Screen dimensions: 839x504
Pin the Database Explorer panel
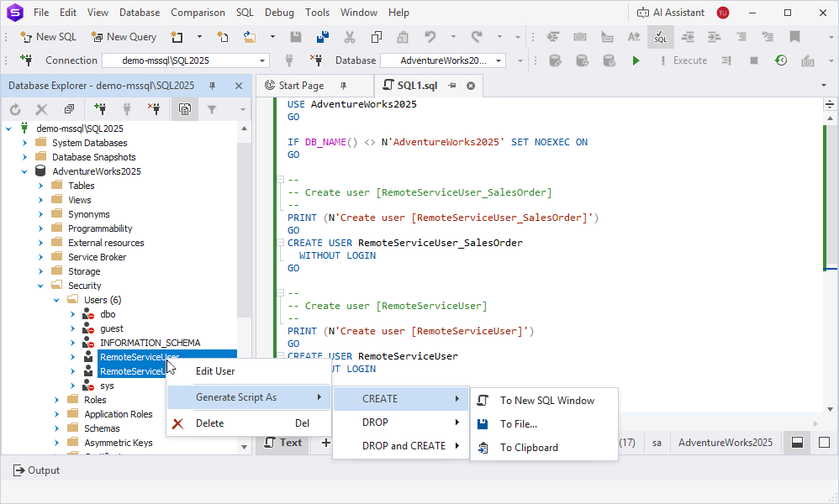pos(213,86)
